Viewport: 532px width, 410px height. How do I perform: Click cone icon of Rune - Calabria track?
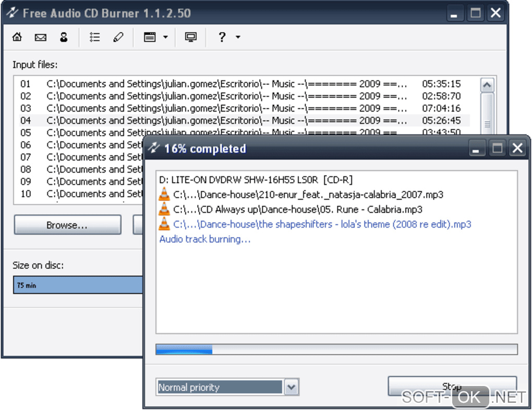(x=164, y=209)
